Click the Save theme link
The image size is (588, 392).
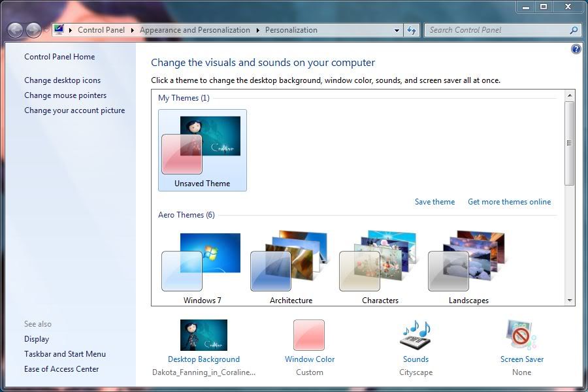tap(434, 202)
